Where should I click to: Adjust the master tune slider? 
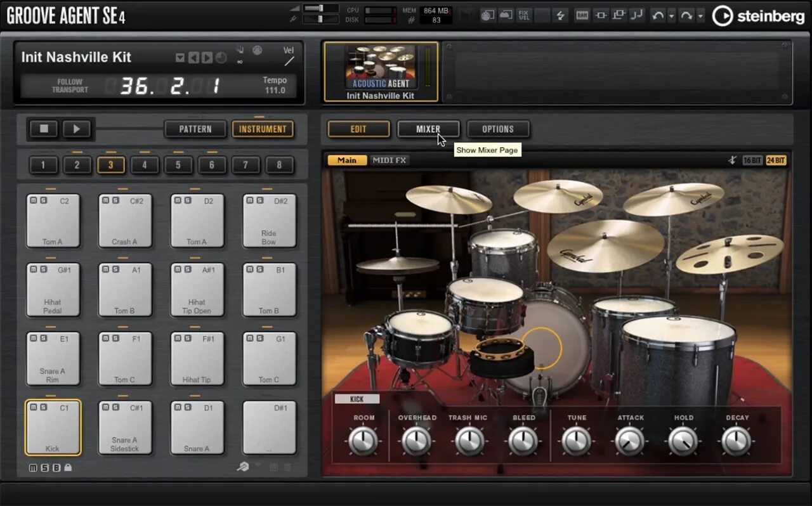coord(320,19)
